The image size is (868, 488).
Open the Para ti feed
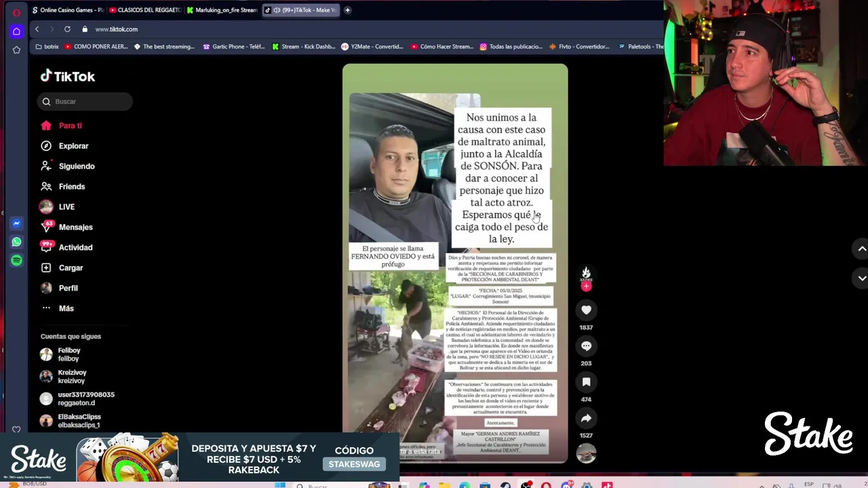[61, 125]
